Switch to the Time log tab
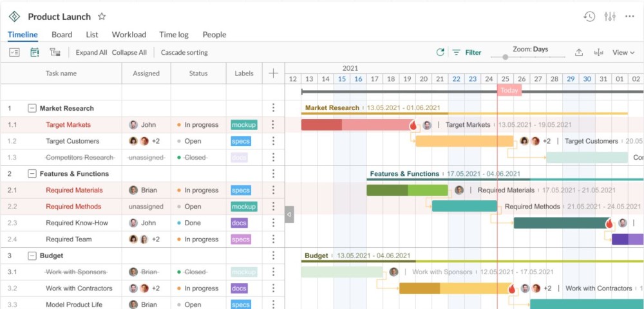Screen dimensions: 644x309 (x=174, y=35)
